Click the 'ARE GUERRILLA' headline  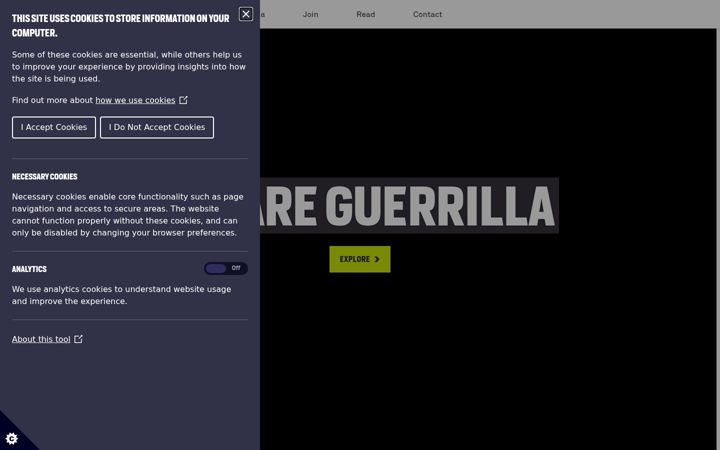[409, 206]
